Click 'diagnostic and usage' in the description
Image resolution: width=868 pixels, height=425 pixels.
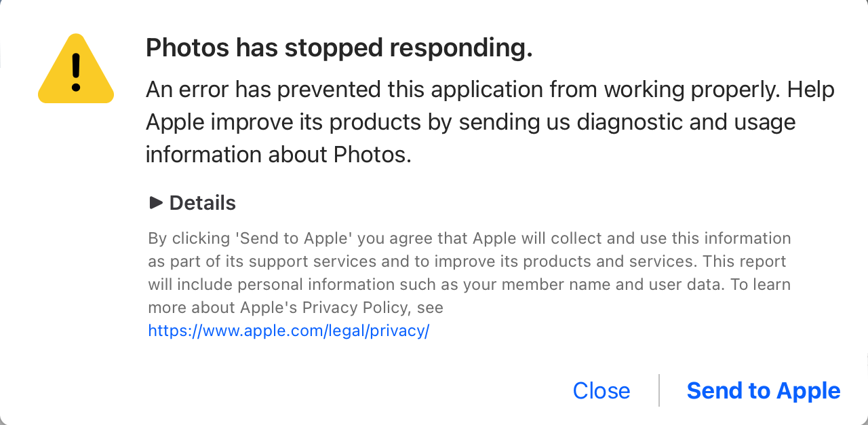point(686,122)
